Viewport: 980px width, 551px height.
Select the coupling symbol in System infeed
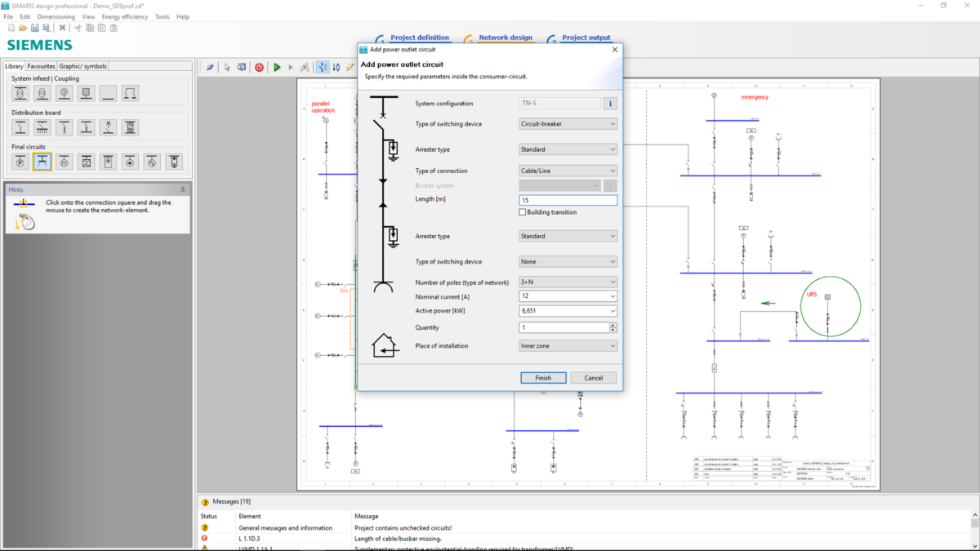pyautogui.click(x=130, y=93)
